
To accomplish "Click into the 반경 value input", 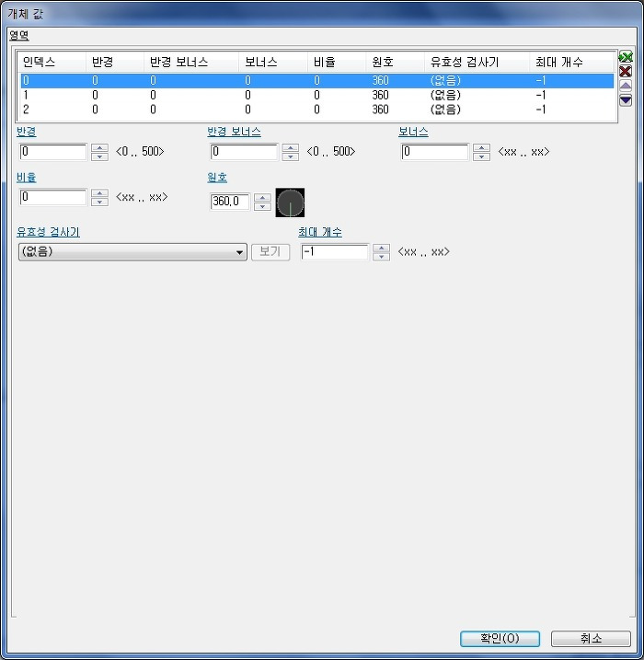I will pyautogui.click(x=53, y=152).
